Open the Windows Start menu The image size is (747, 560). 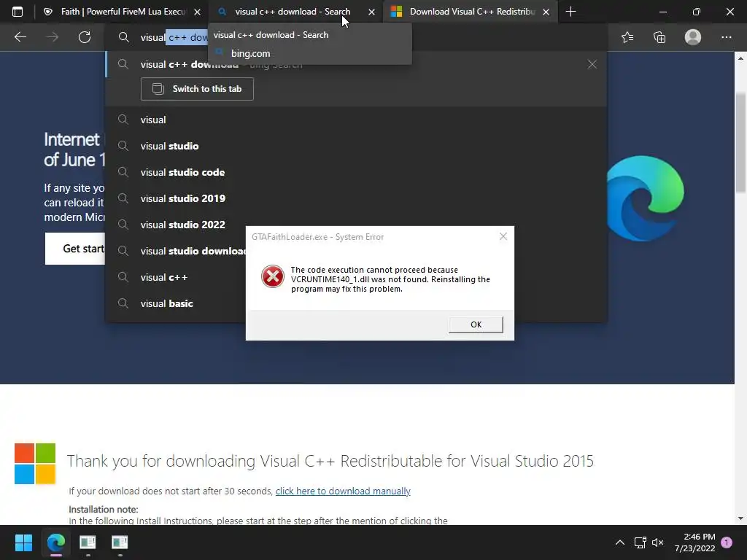tap(23, 542)
